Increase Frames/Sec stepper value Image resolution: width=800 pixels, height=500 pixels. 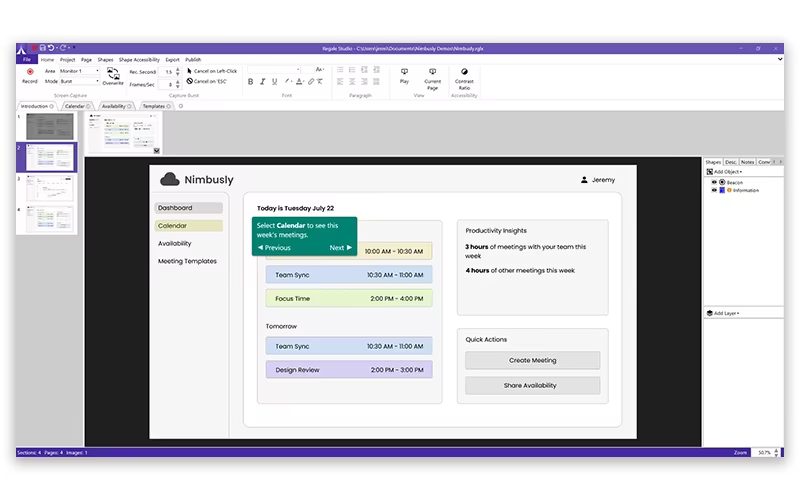(x=178, y=82)
